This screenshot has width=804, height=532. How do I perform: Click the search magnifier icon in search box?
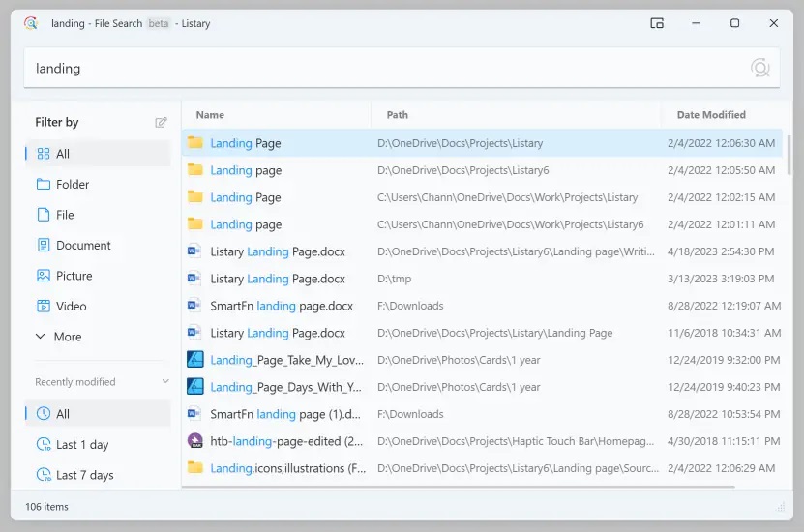click(x=759, y=68)
